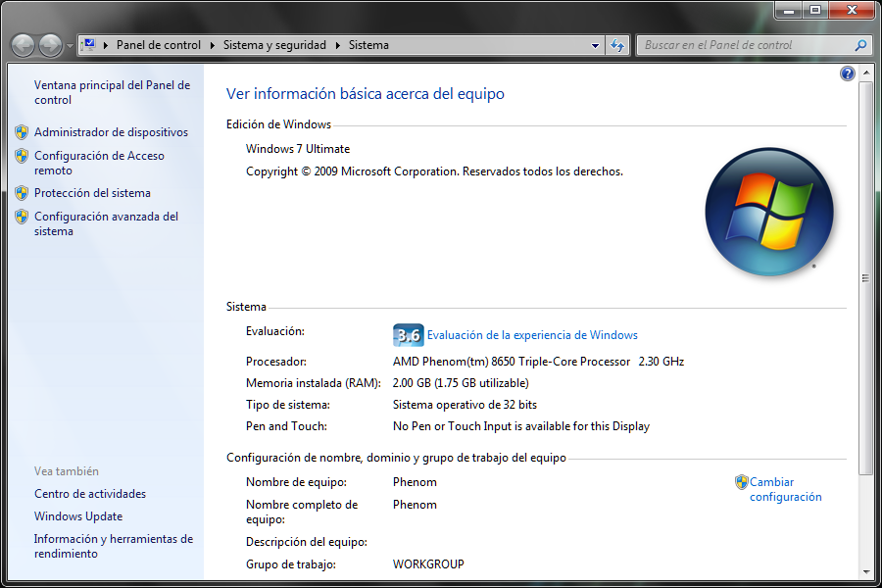Viewport: 882px width, 588px height.
Task: Click the vertical scrollbar thumb
Action: click(865, 278)
